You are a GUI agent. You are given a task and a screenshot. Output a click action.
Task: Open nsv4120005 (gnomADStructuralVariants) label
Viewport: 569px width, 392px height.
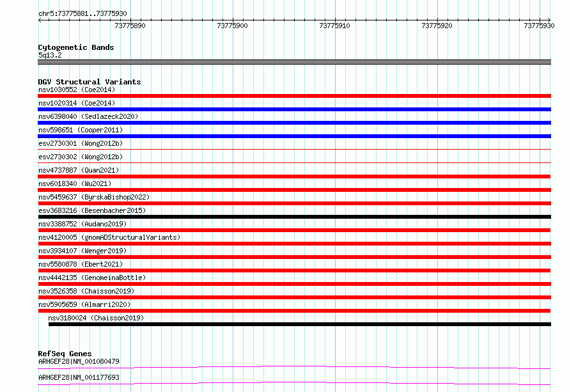point(109,237)
